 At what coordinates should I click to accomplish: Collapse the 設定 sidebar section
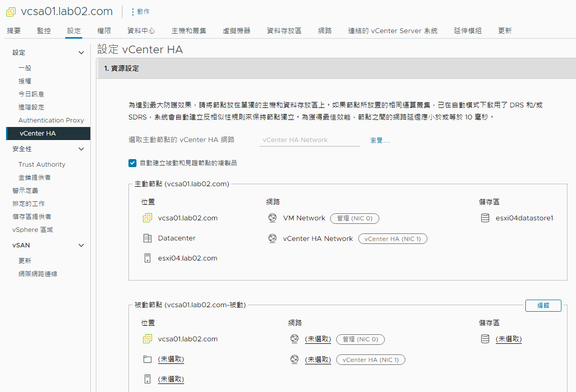[x=81, y=53]
